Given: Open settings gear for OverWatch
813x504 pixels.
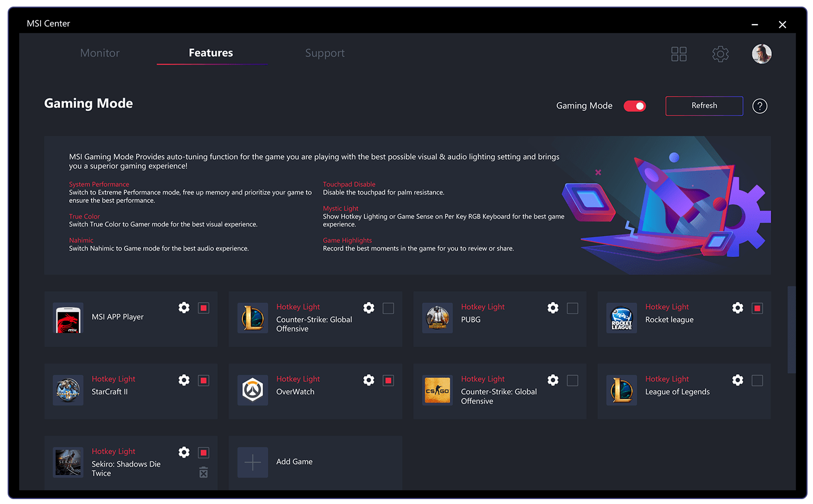Looking at the screenshot, I should (369, 380).
